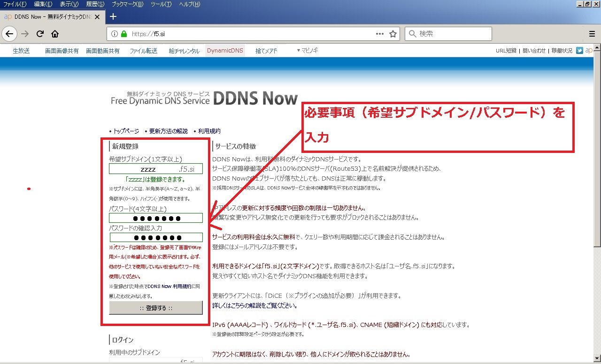Click the login 利用中のサブドメイン field
This screenshot has width=601, height=364.
(x=156, y=360)
